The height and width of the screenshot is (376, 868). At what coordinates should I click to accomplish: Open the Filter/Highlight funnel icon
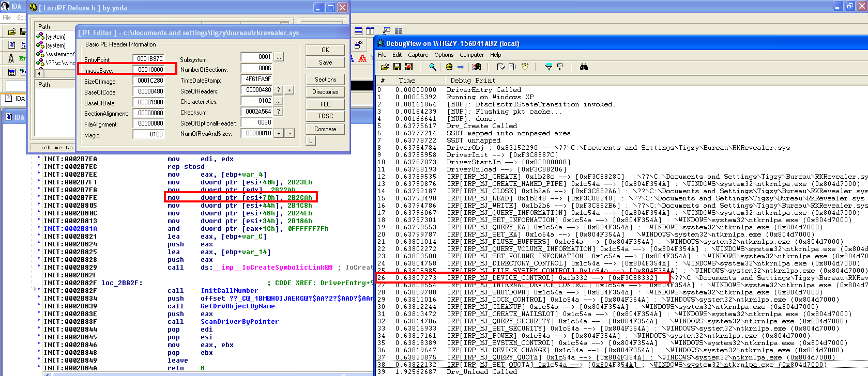(x=549, y=67)
